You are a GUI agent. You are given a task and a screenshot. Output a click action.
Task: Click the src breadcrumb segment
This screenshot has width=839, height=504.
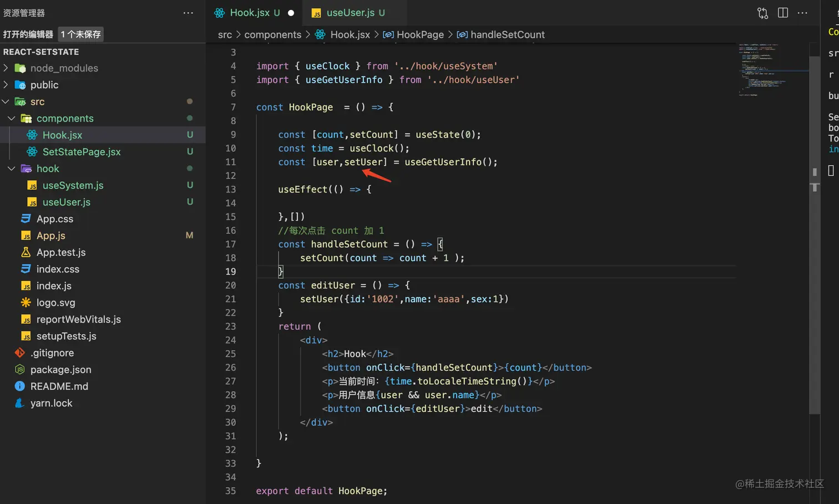click(x=225, y=34)
